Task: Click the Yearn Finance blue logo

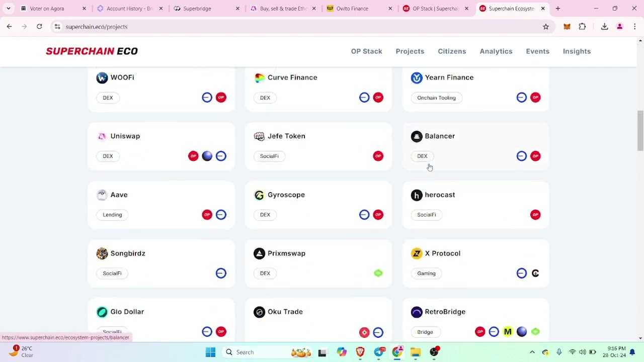Action: (x=417, y=77)
